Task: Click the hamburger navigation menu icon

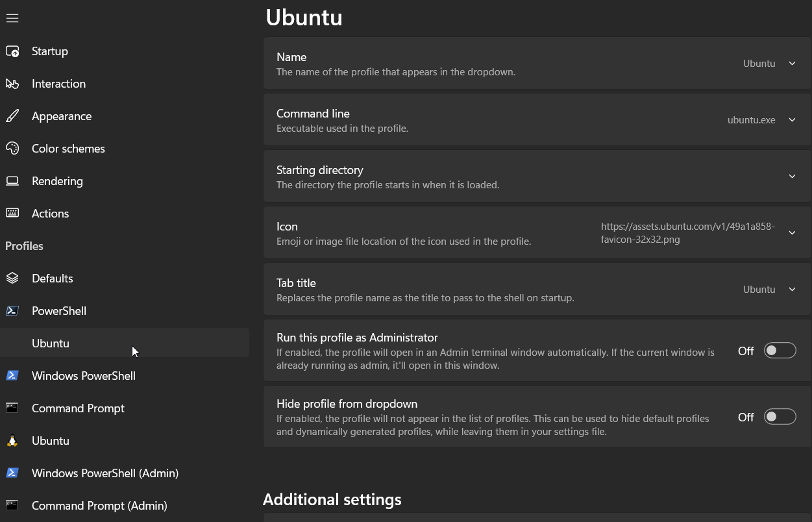Action: pyautogui.click(x=12, y=18)
